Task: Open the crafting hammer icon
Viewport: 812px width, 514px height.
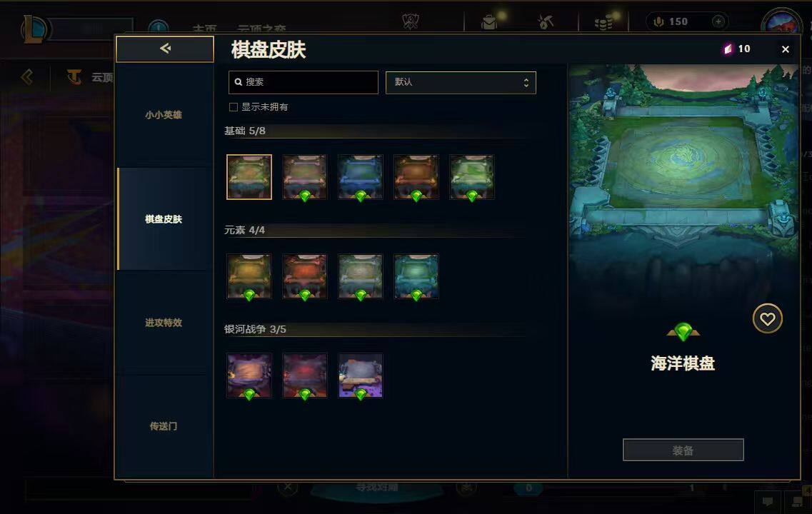Action: 546,21
